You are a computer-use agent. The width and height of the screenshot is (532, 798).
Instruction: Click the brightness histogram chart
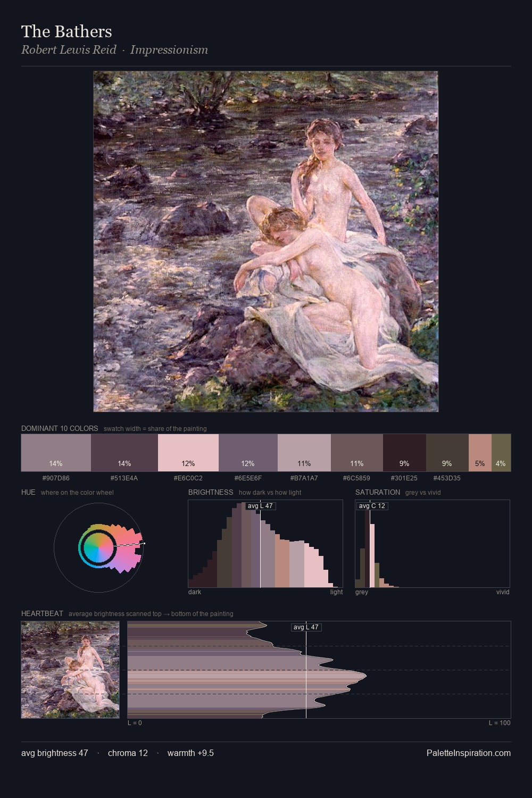coord(265,544)
